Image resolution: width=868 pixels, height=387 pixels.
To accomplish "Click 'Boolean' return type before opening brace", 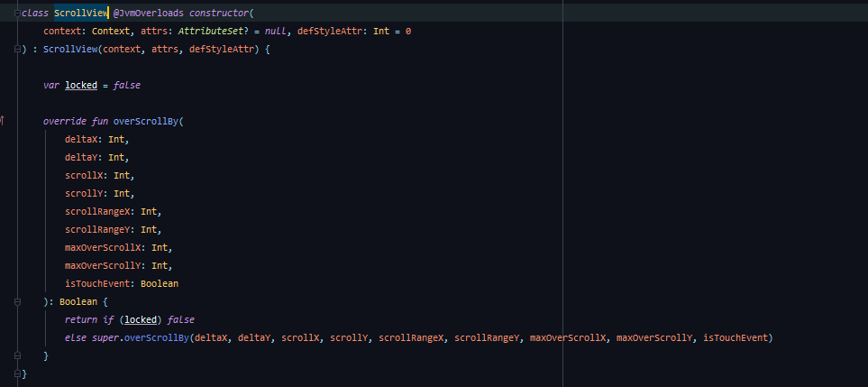I will coord(78,302).
